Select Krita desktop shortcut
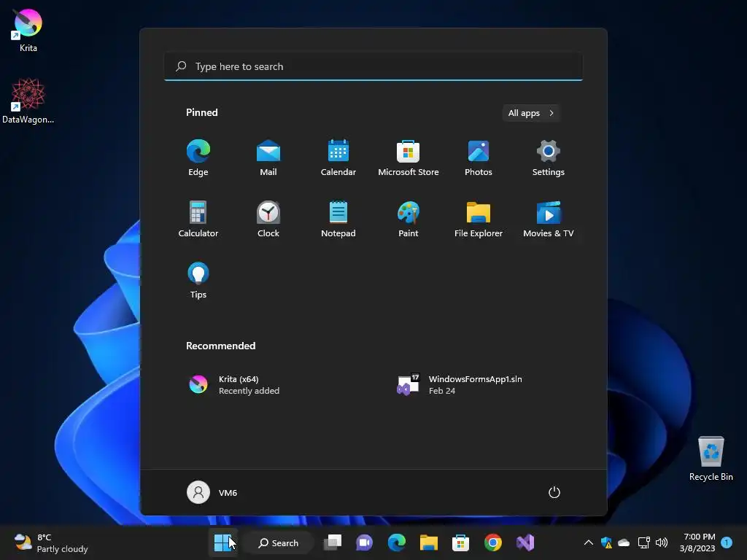Screen dimensions: 747x560 point(28,31)
